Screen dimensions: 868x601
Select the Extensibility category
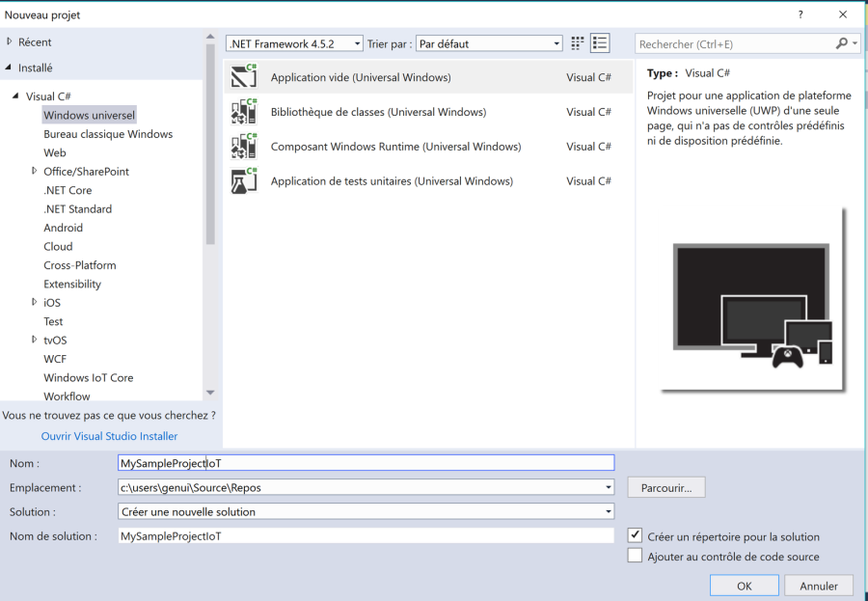pyautogui.click(x=72, y=285)
